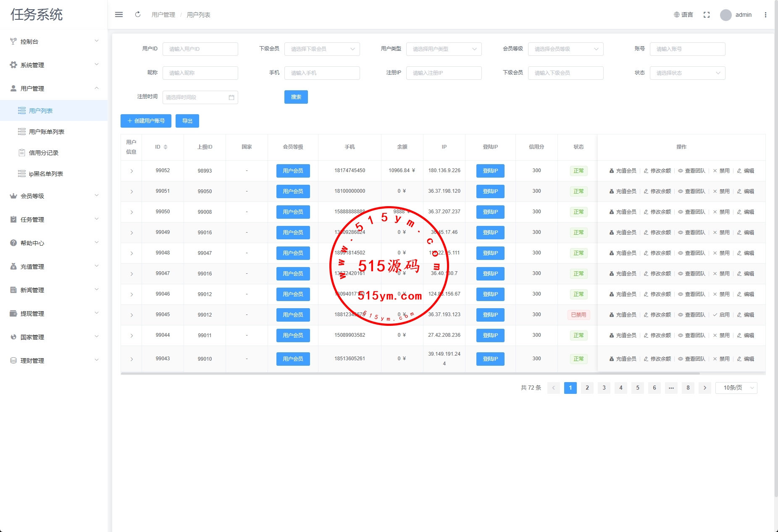
Task: Click the 用户ID input field
Action: (x=200, y=49)
